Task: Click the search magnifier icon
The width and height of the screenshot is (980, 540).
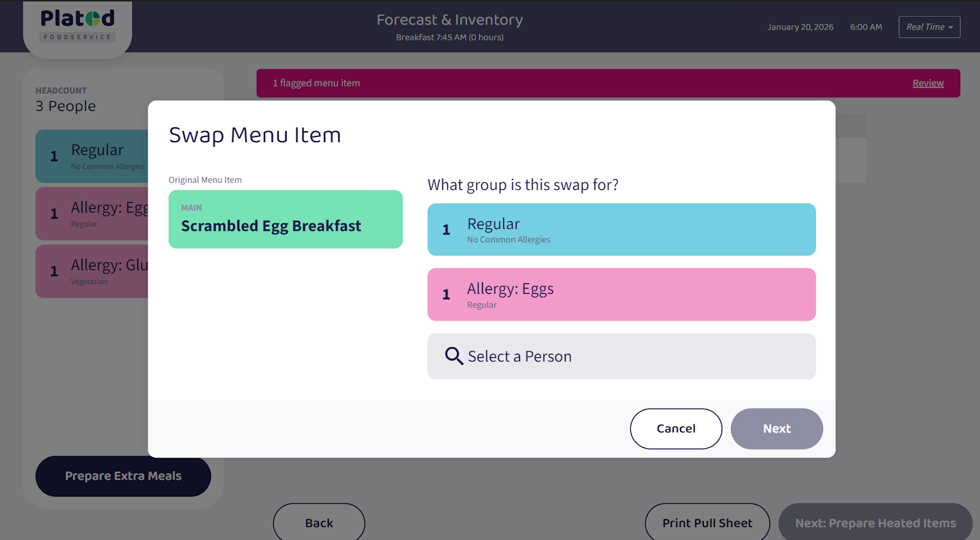Action: [x=453, y=356]
